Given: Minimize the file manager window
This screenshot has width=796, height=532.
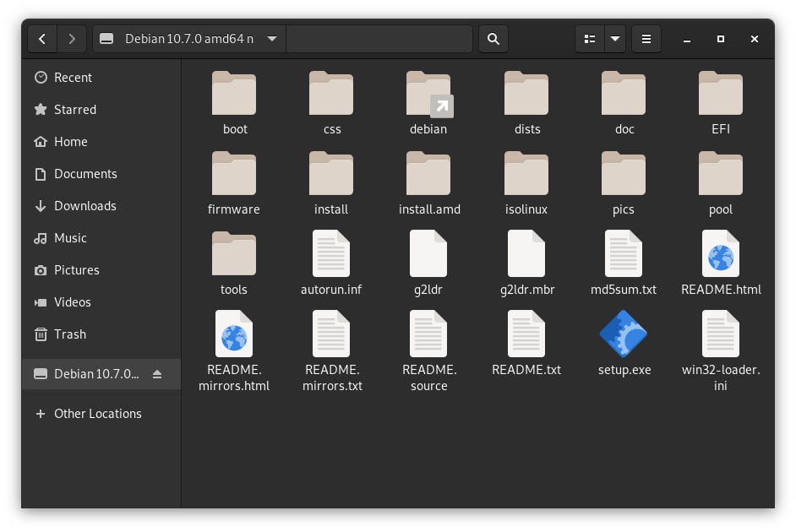Looking at the screenshot, I should (687, 39).
